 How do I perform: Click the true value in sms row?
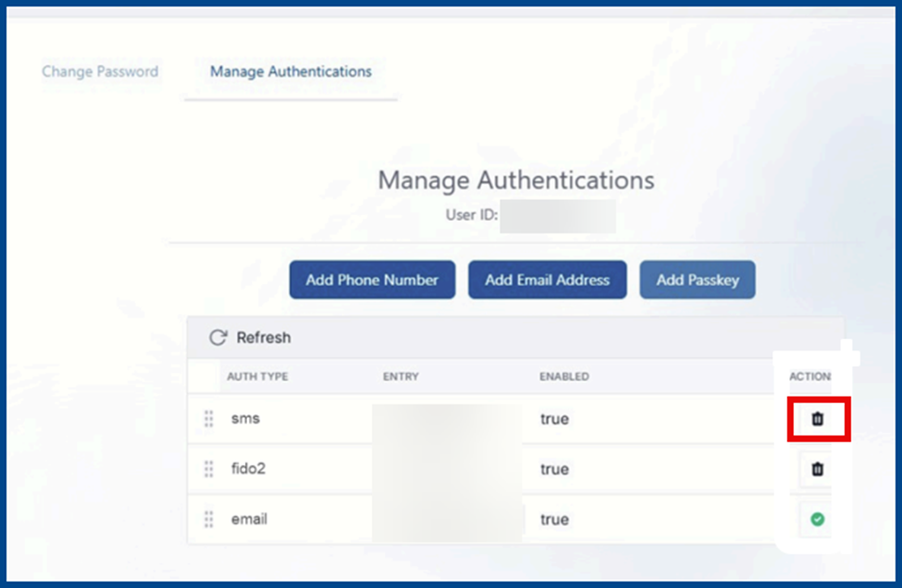coord(554,419)
